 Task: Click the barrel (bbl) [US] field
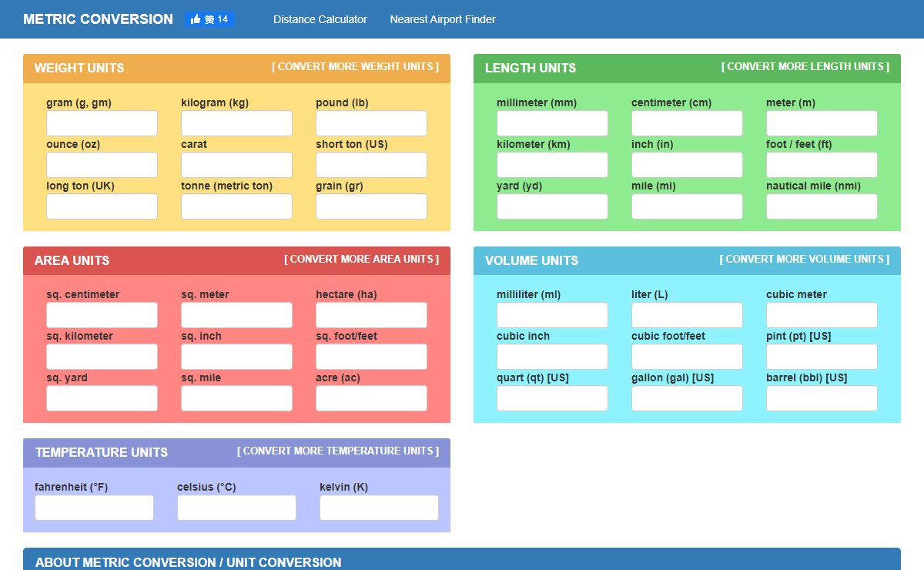click(x=822, y=398)
